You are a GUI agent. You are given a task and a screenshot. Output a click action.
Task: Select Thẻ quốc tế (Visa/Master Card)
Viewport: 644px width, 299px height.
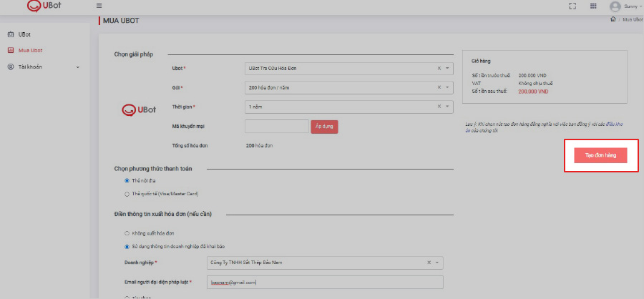pos(127,194)
